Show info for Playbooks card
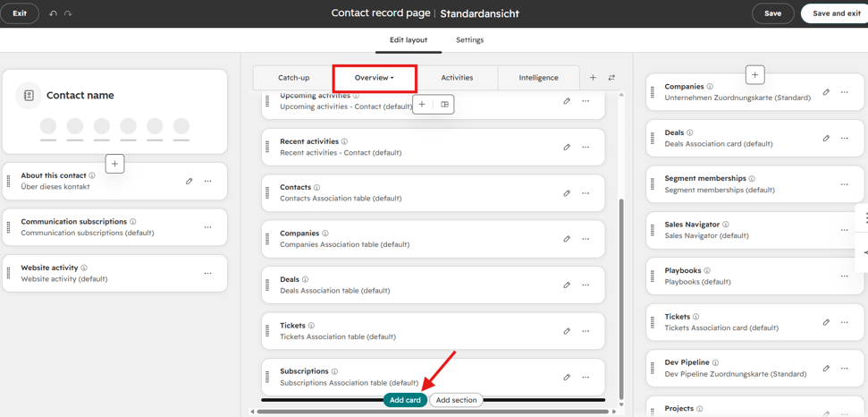 (707, 271)
